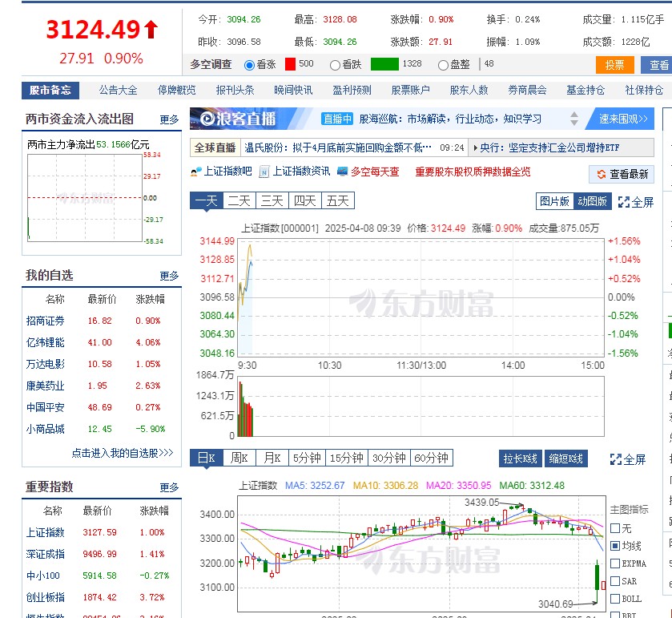Enable the SAR indicator checkbox

[615, 580]
